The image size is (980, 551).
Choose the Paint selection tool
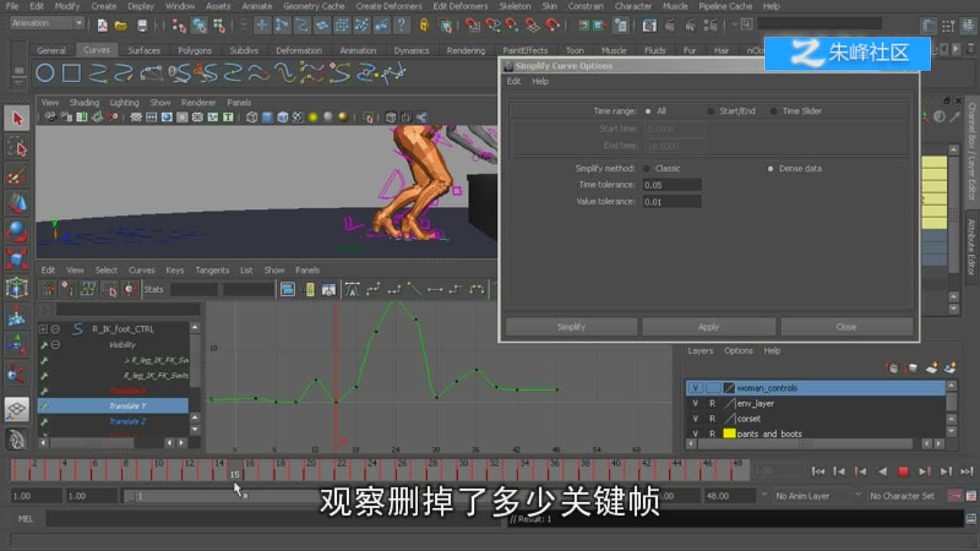(x=17, y=175)
